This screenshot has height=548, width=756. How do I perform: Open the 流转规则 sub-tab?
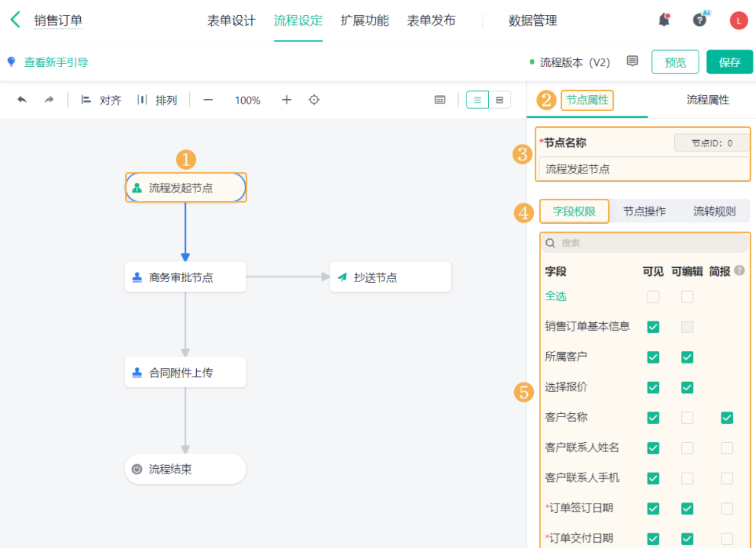714,211
